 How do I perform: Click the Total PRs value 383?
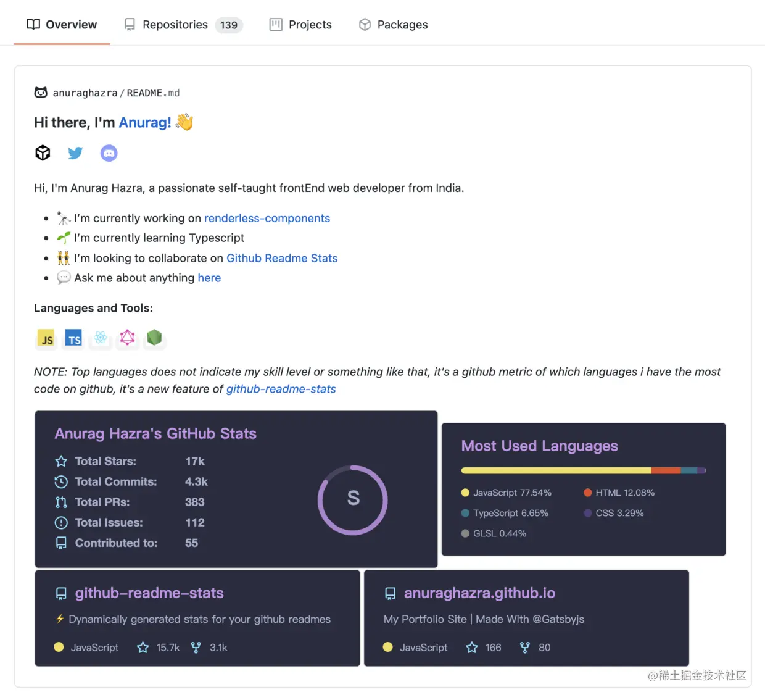pyautogui.click(x=195, y=502)
